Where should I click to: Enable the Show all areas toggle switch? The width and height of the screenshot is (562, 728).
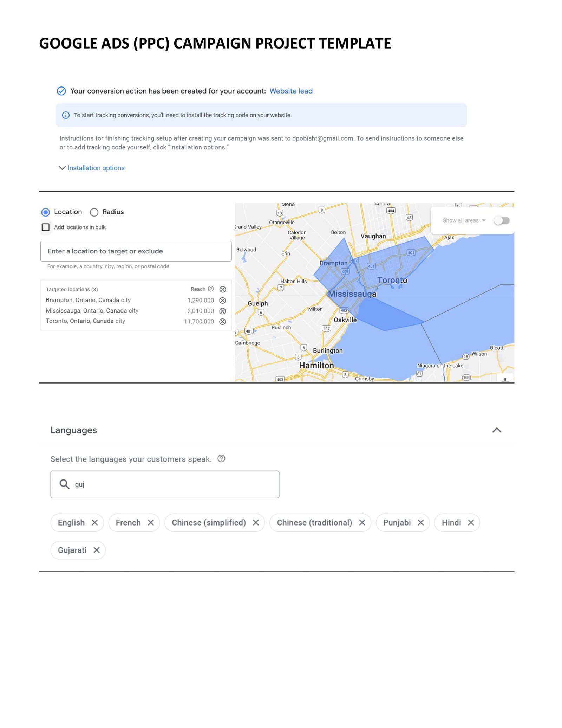pyautogui.click(x=502, y=220)
